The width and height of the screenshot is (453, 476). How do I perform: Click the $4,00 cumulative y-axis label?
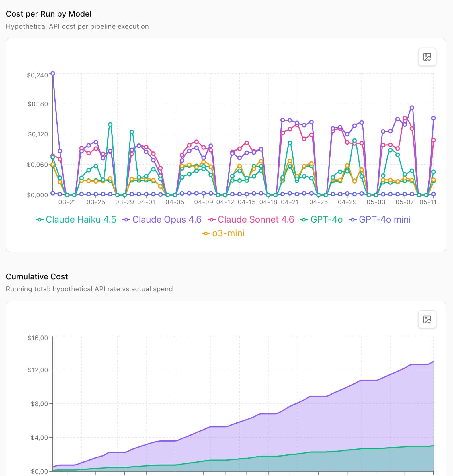(x=39, y=438)
